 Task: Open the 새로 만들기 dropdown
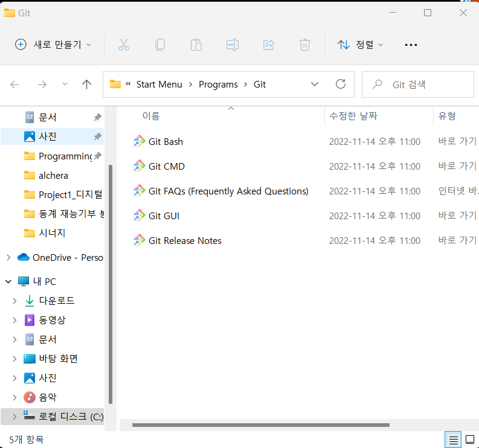tap(53, 45)
